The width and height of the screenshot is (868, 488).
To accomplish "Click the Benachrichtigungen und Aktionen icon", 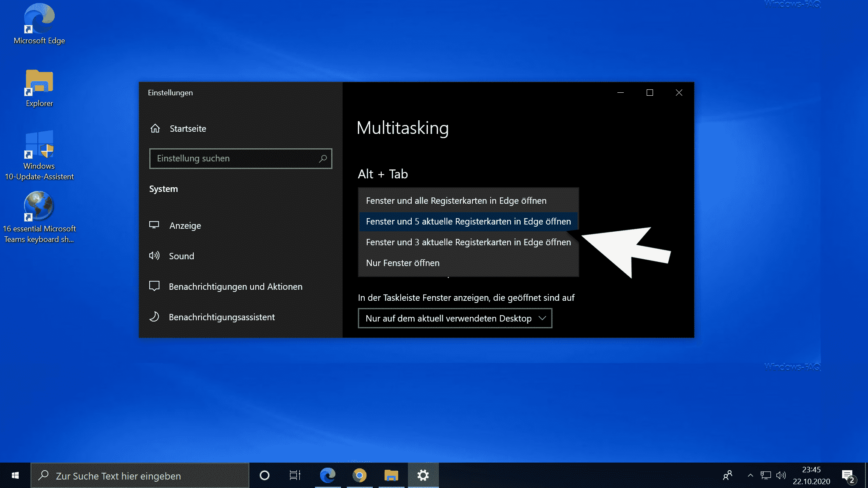I will coord(154,286).
